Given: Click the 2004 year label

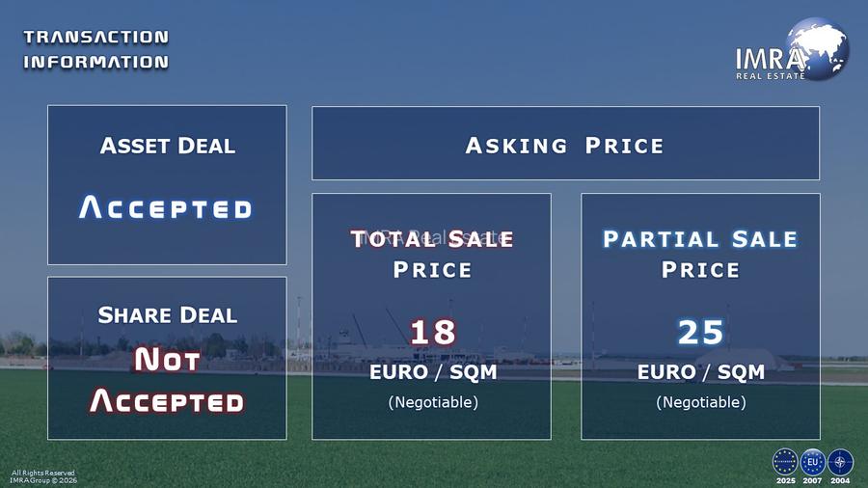Looking at the screenshot, I should pyautogui.click(x=841, y=480).
